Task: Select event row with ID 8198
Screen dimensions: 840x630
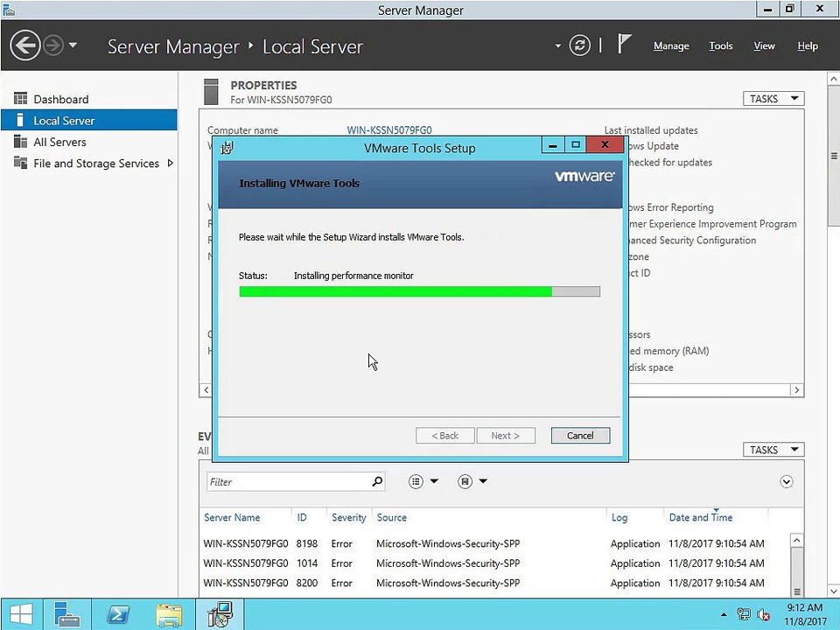Action: coord(495,543)
